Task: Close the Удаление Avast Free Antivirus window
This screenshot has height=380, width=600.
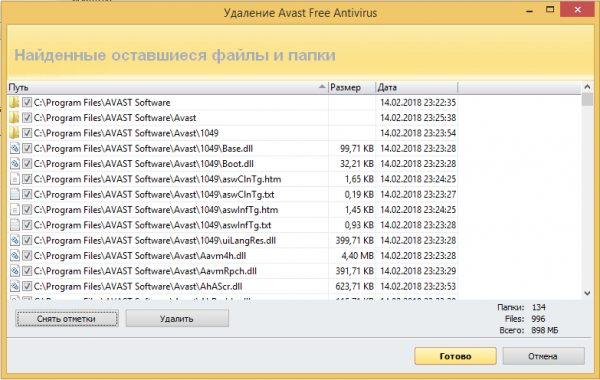Action: [x=577, y=10]
